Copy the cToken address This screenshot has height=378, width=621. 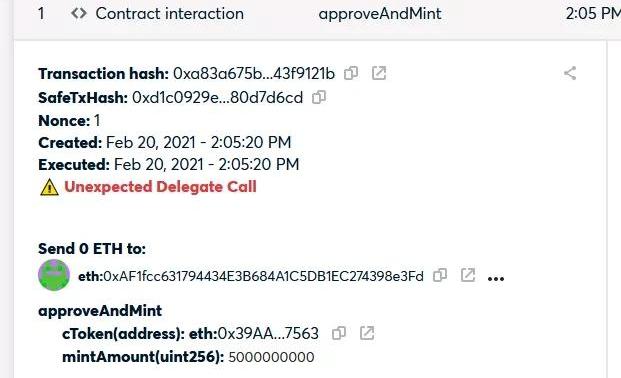click(x=339, y=333)
